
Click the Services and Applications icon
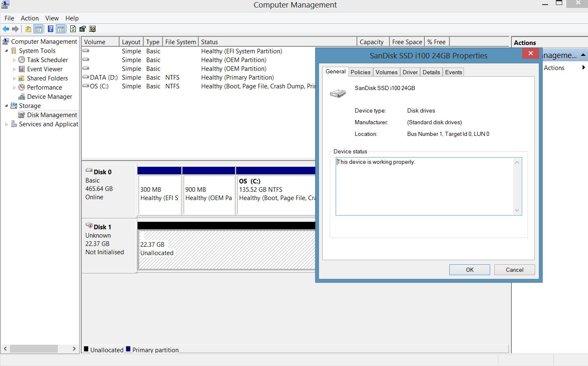point(14,124)
